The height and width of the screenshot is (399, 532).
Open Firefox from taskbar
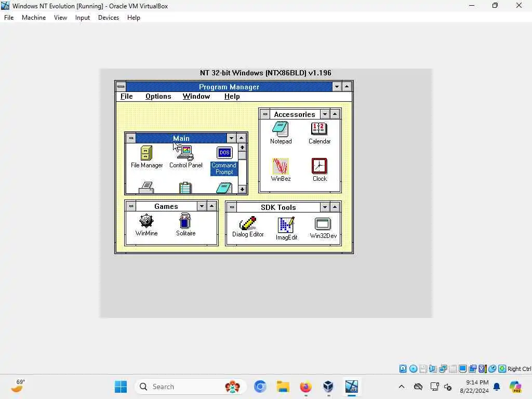coord(305,387)
